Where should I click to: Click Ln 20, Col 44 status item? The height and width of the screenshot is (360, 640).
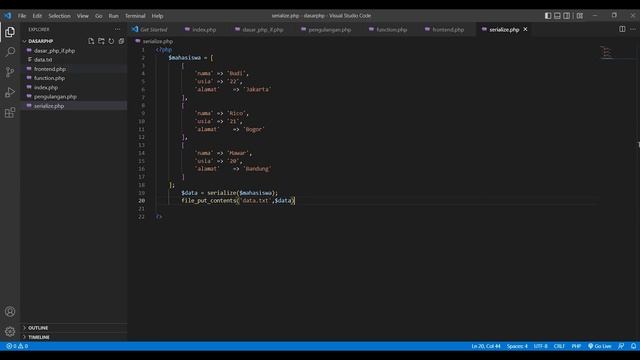(x=486, y=346)
